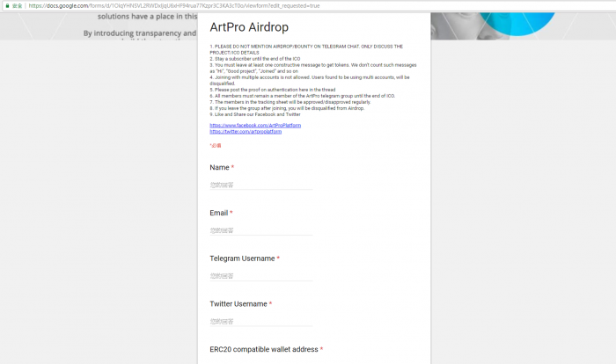Click rule 9 'Like and Share our Facebook'
The width and height of the screenshot is (616, 364).
click(255, 114)
